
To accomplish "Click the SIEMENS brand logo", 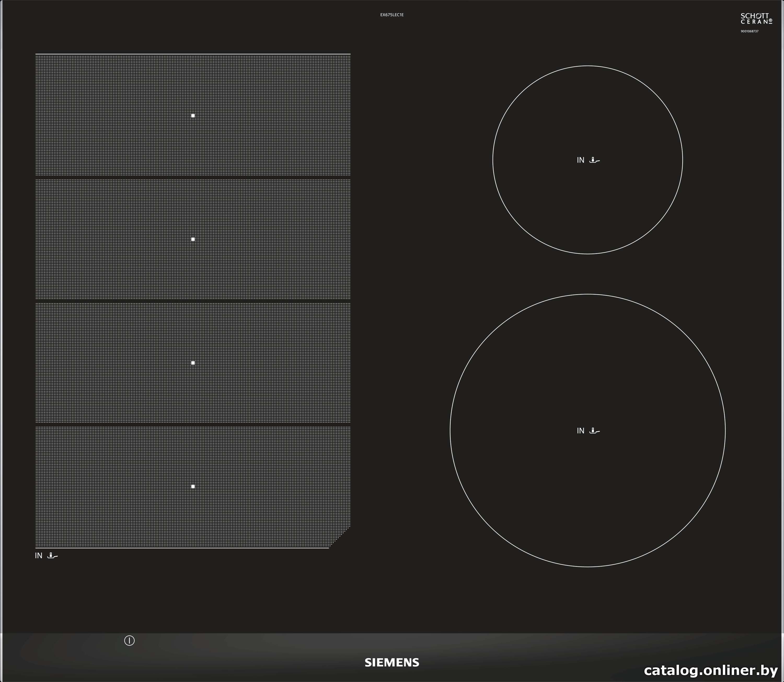I will tap(392, 663).
